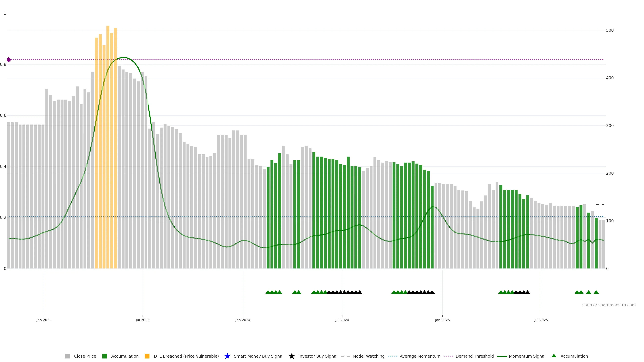Click the green Accumulation triangle legend icon
Screen dimensions: 644x362
[554, 356]
